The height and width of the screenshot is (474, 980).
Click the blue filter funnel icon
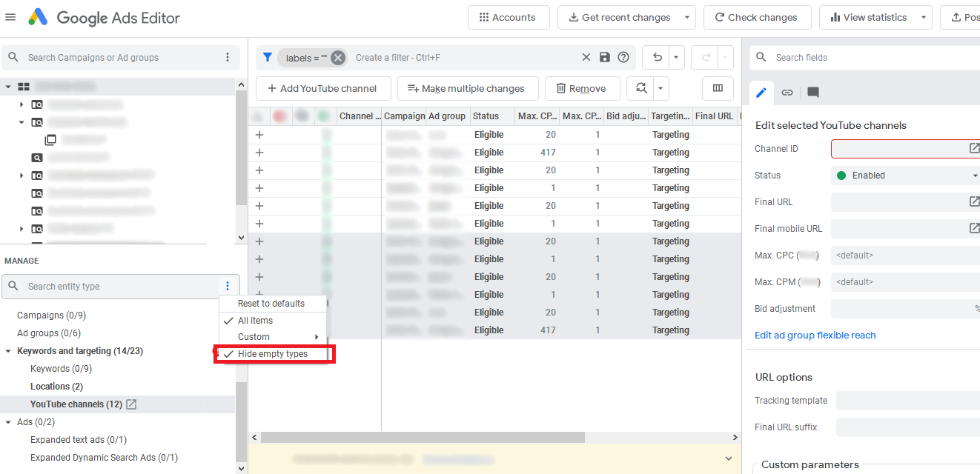268,57
